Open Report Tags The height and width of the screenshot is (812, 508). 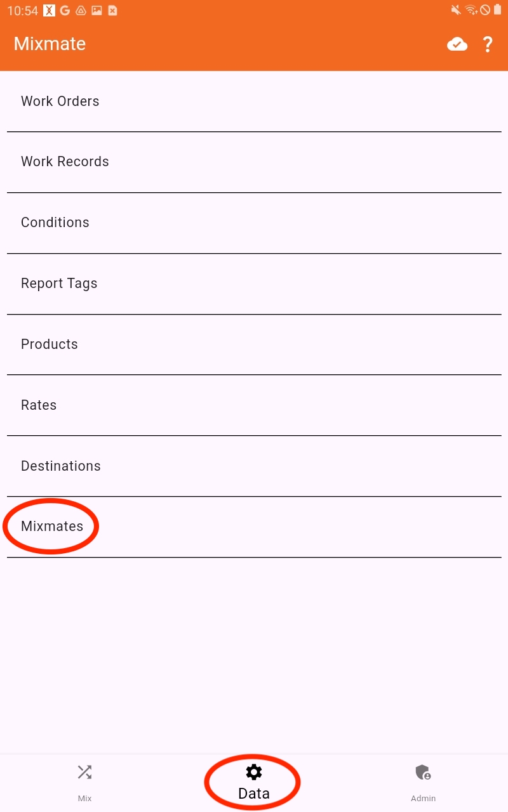tap(254, 284)
